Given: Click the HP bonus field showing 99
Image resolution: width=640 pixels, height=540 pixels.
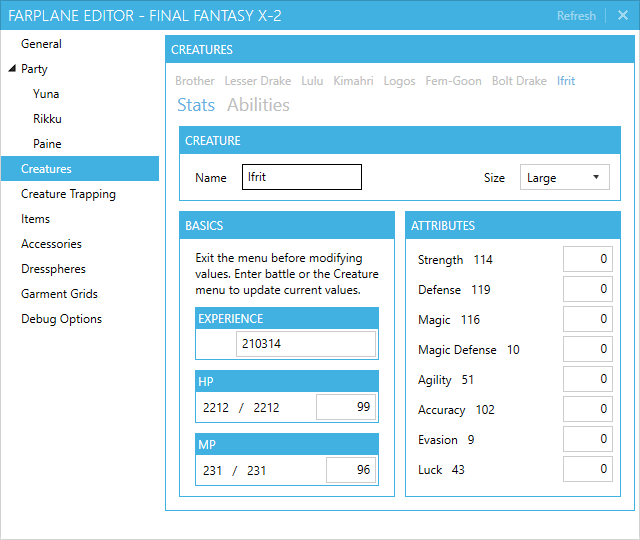Looking at the screenshot, I should tap(346, 407).
